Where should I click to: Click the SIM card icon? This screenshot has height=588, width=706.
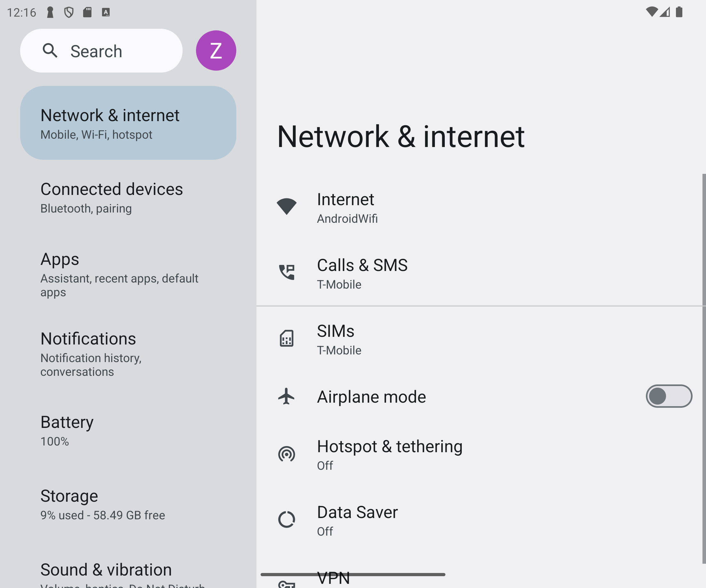tap(286, 338)
